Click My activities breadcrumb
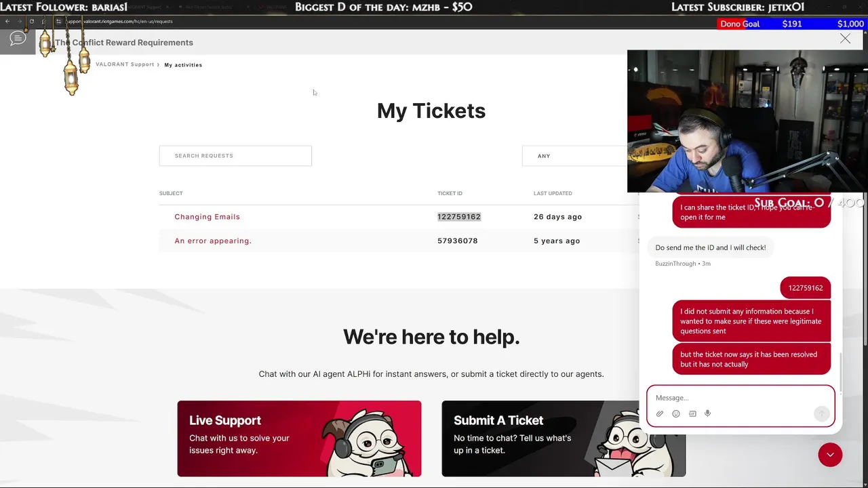This screenshot has height=488, width=868. [x=183, y=65]
